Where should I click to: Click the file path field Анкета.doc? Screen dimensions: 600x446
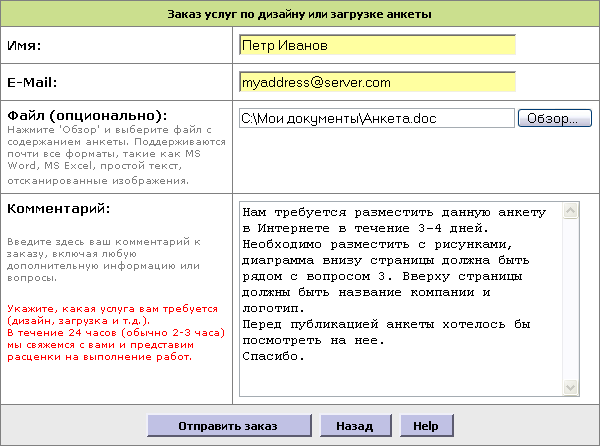[377, 118]
